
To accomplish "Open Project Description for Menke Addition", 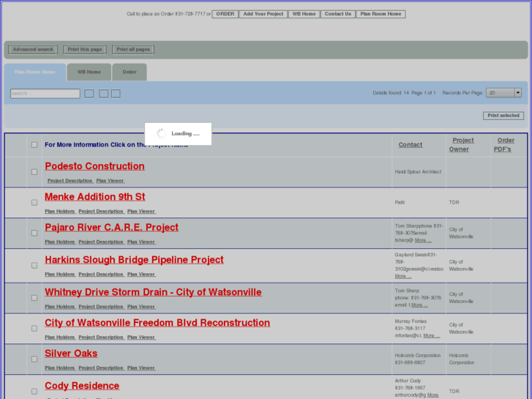I will click(x=101, y=212).
